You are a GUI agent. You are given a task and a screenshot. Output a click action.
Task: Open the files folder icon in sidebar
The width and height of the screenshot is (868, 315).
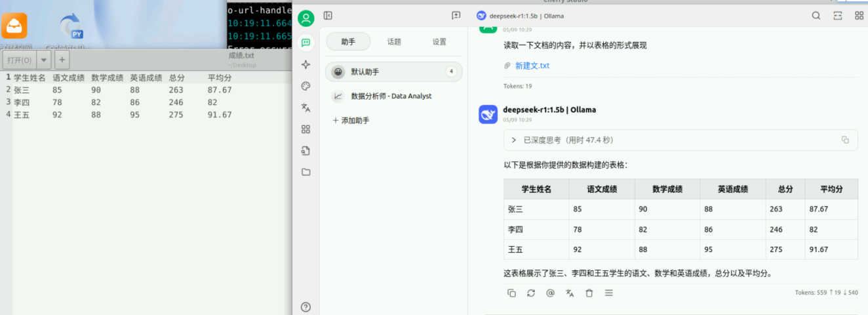pos(306,172)
